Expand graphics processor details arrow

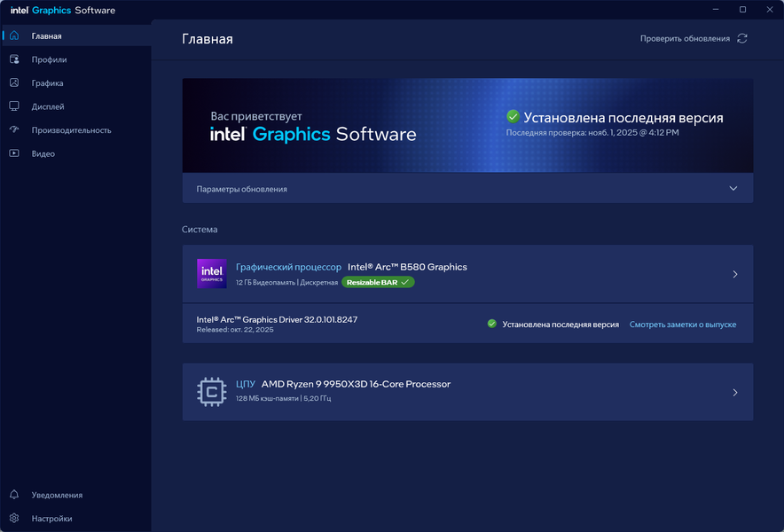coord(735,274)
